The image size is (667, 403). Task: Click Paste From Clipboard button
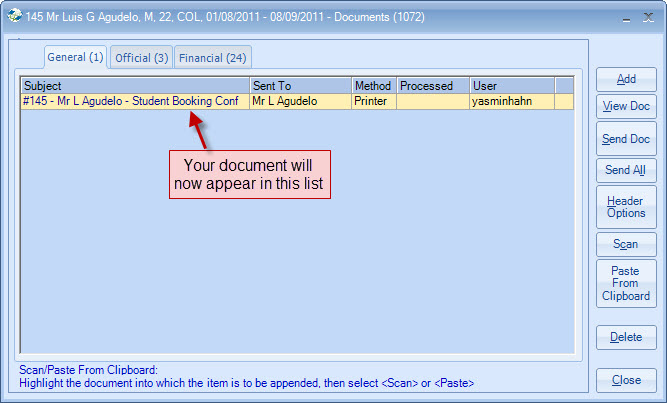coord(626,283)
